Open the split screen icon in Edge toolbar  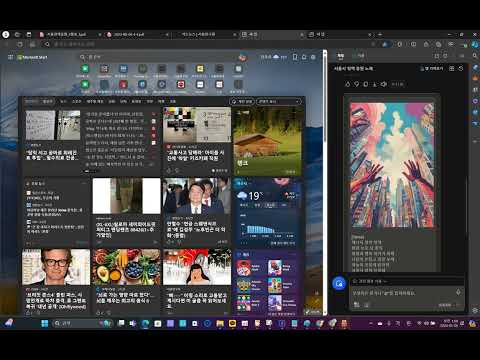pyautogui.click(x=413, y=44)
